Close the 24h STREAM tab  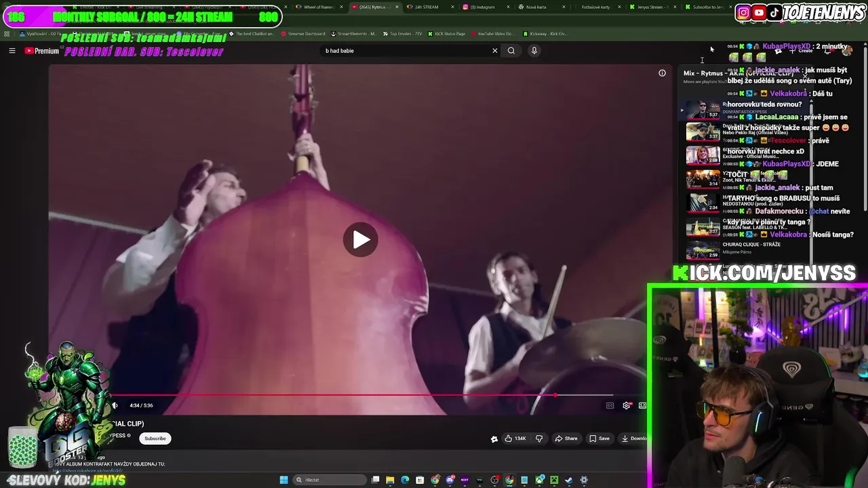[453, 7]
